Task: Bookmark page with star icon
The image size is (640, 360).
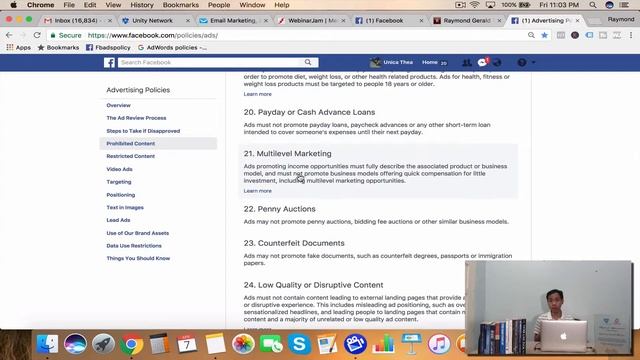Action: point(544,35)
